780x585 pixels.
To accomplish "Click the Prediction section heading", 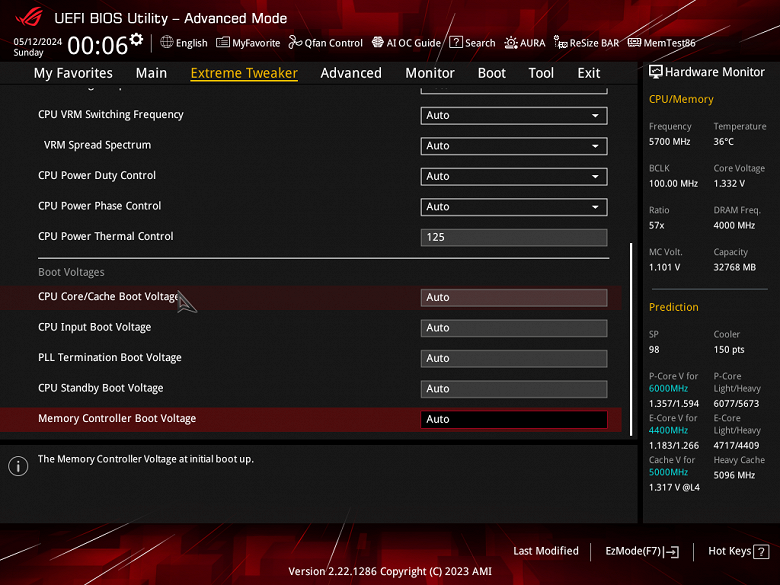I will tap(673, 307).
